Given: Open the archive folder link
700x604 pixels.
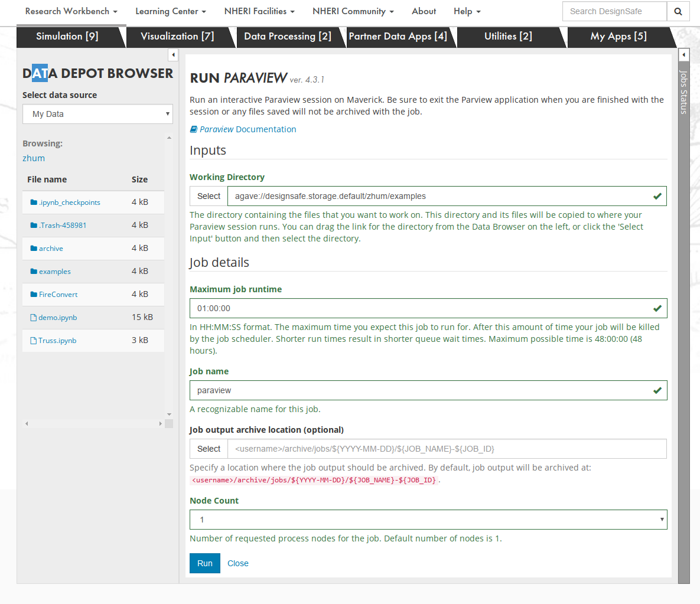Looking at the screenshot, I should [51, 249].
